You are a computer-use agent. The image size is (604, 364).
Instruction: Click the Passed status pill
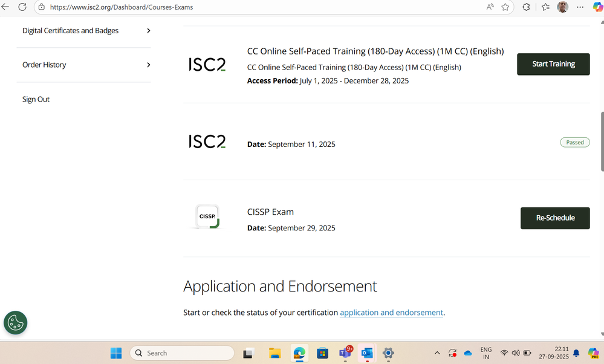click(x=574, y=142)
